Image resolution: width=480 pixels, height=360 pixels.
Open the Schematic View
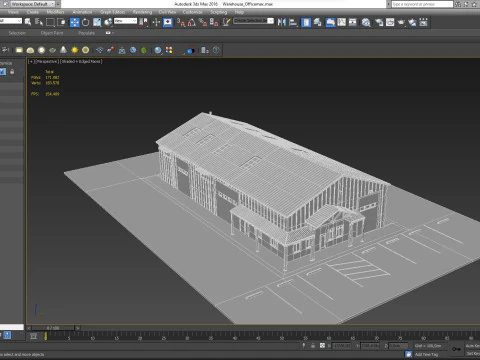[353, 22]
